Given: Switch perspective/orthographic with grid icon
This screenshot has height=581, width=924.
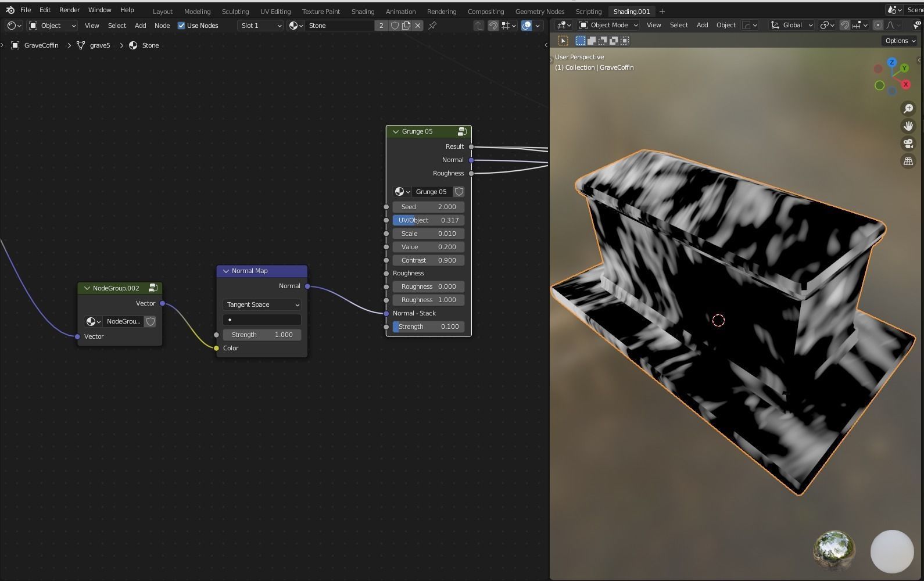Looking at the screenshot, I should pyautogui.click(x=908, y=162).
